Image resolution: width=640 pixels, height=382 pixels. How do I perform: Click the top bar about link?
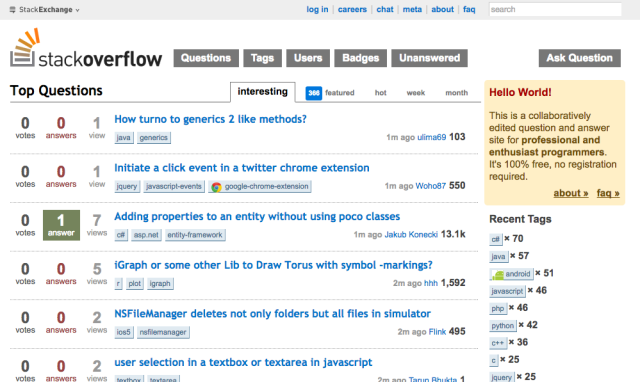[442, 9]
